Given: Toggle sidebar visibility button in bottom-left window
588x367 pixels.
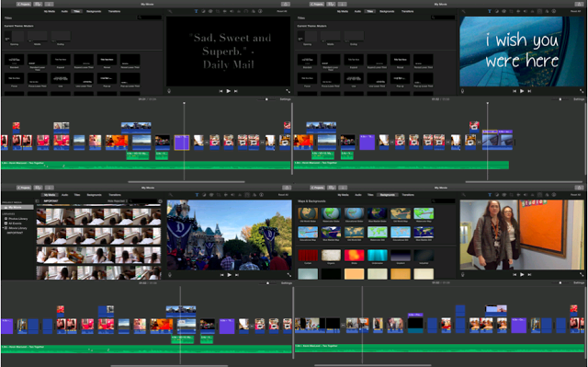Looking at the screenshot, I should [37, 201].
